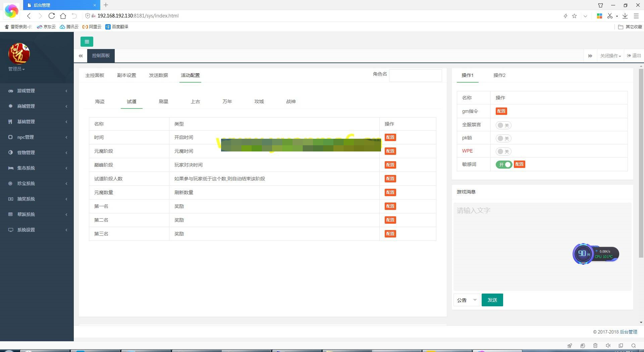Select 商城管理 in the sidebar
The image size is (644, 352).
pos(26,106)
